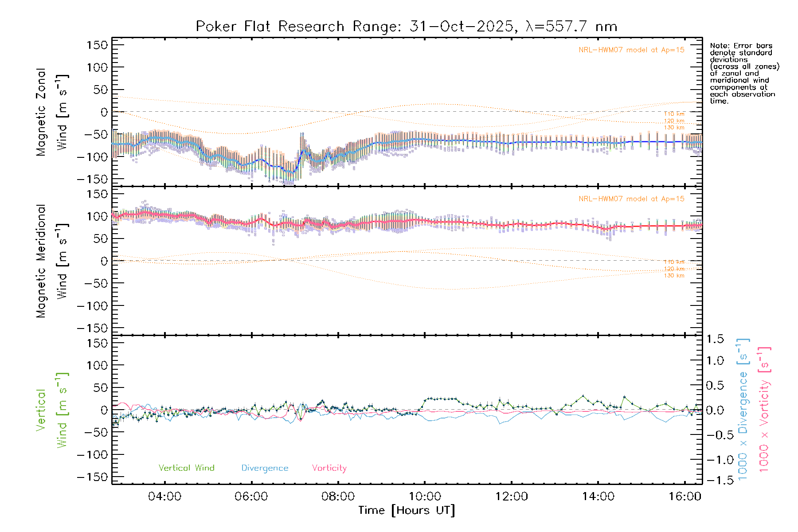Click the 14:00 time axis tick label
The height and width of the screenshot is (532, 798).
(598, 497)
